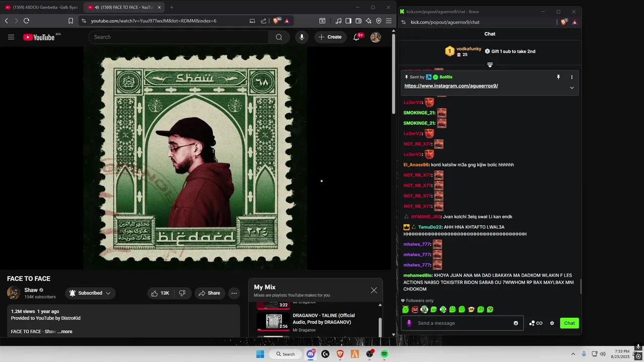This screenshot has width=644, height=362.
Task: Close the FACE TO FACE tab
Action: tap(159, 7)
